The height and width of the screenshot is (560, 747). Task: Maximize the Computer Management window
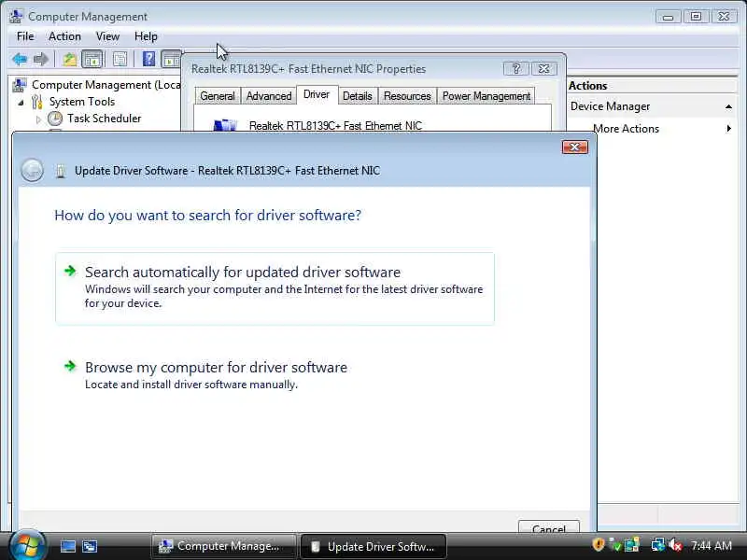(696, 17)
